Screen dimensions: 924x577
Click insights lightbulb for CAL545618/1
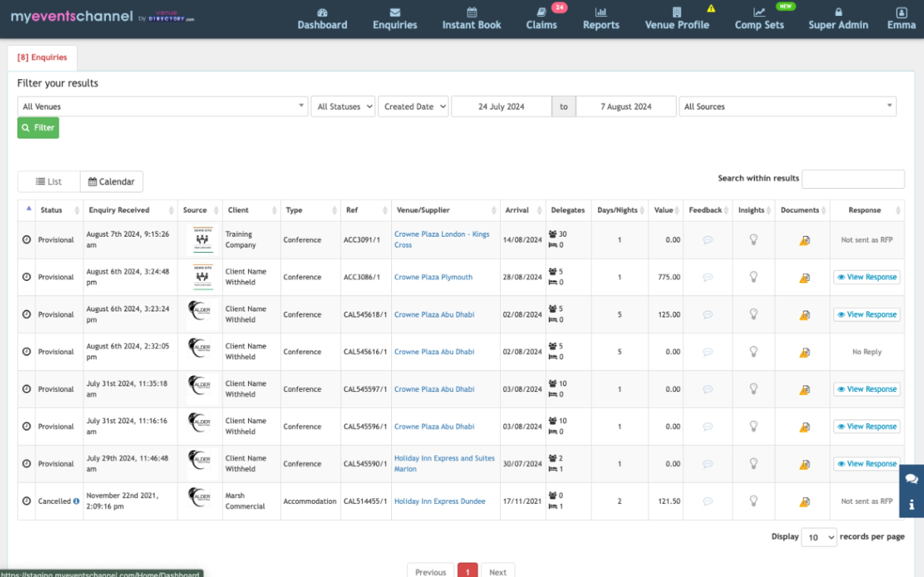754,314
